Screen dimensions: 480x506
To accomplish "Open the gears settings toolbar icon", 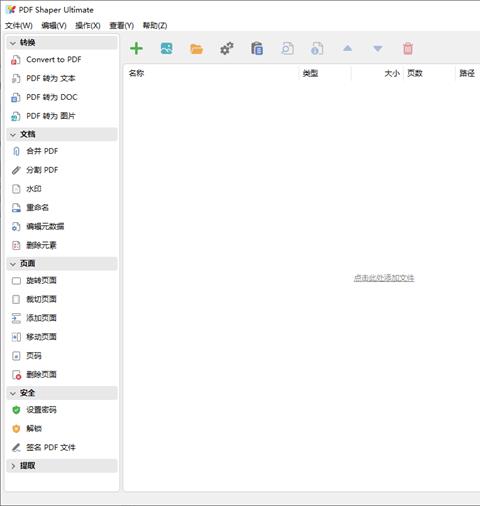I will click(227, 49).
